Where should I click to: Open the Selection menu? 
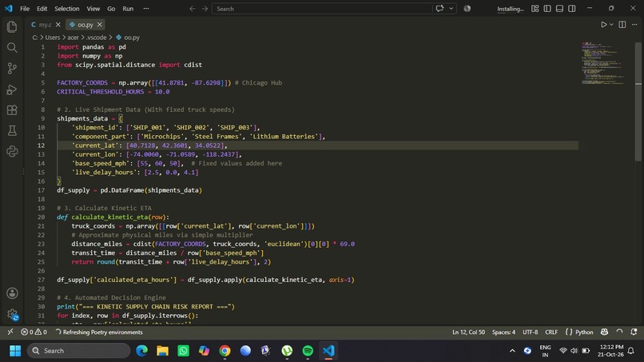point(66,9)
